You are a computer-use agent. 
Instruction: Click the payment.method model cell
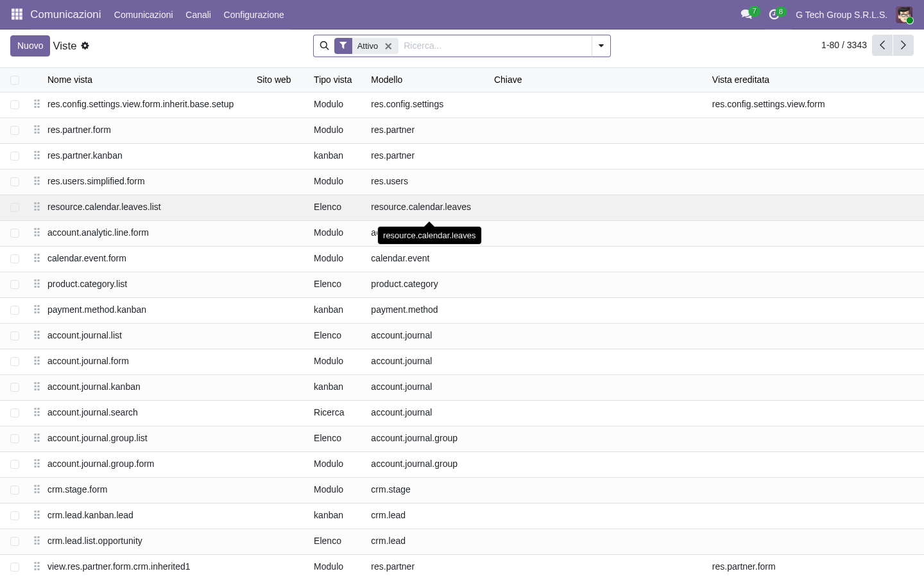coord(404,310)
